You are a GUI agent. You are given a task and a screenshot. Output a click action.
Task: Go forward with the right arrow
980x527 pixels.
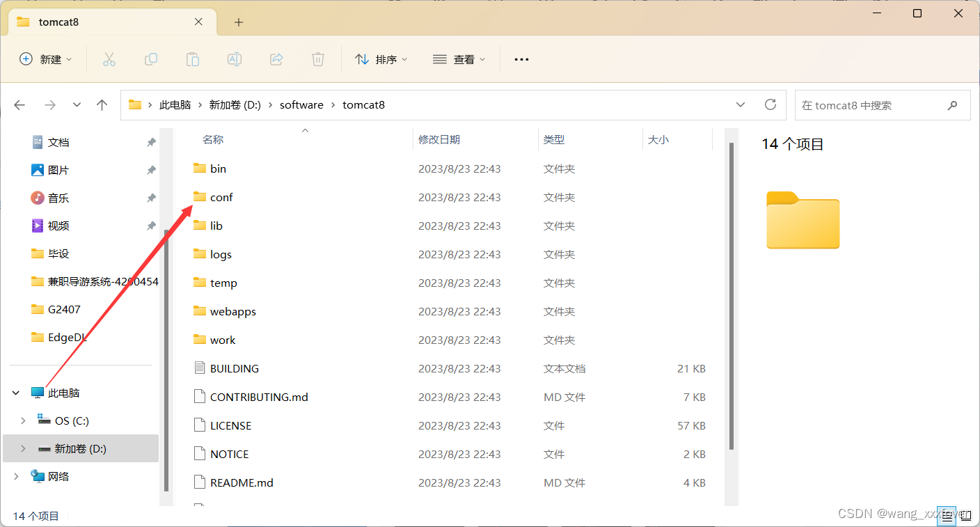click(x=49, y=105)
